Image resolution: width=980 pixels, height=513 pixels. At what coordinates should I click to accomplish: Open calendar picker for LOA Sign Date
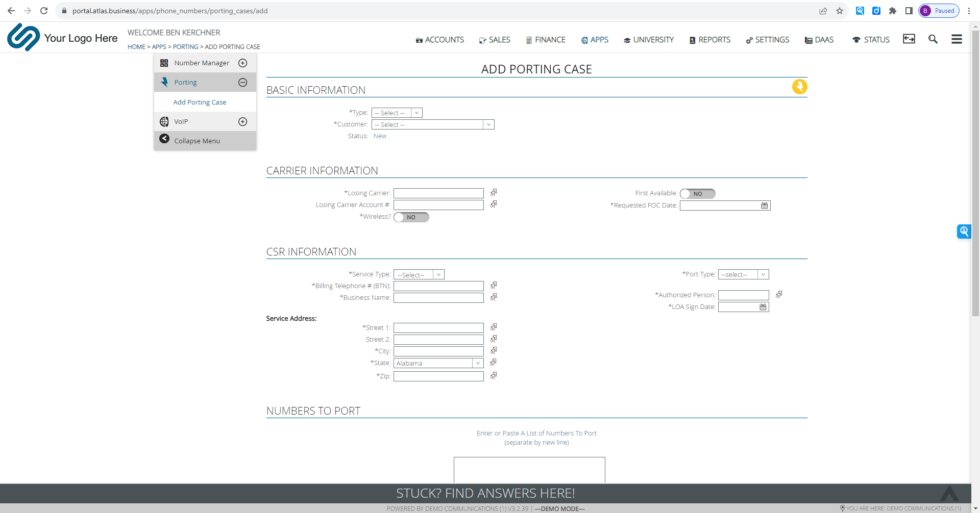pyautogui.click(x=763, y=307)
